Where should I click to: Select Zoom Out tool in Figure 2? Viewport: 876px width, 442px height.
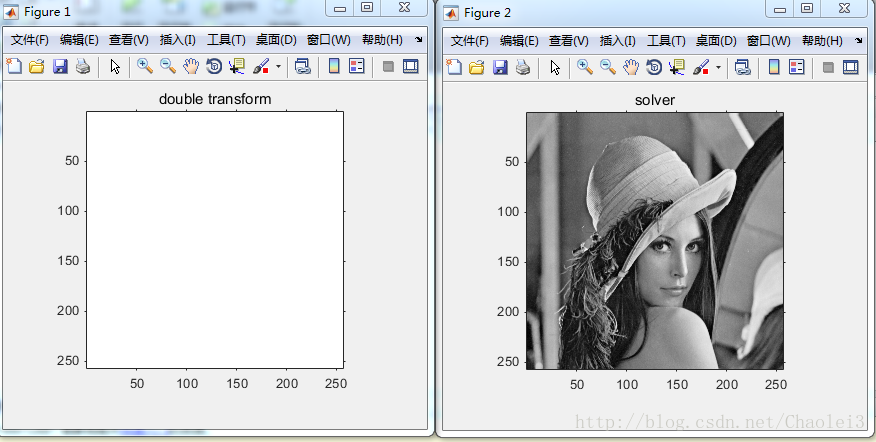click(608, 67)
